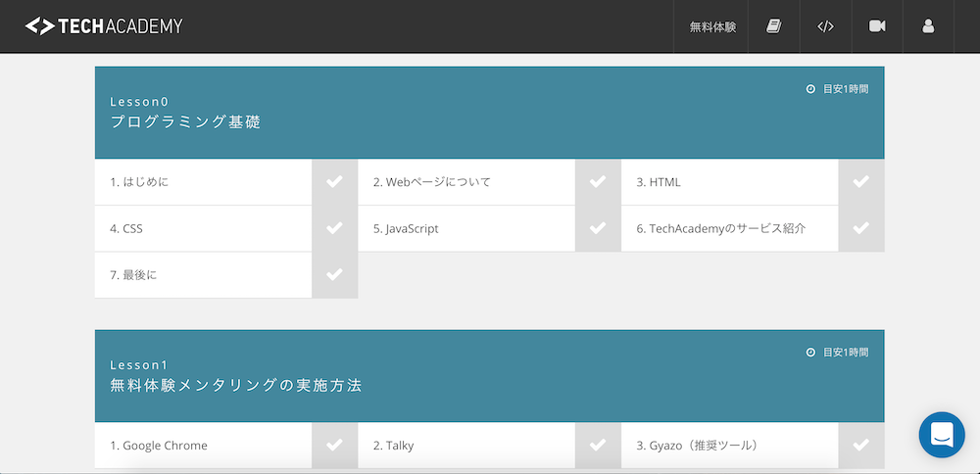Open the chat support bubble
980x474 pixels.
click(x=942, y=435)
